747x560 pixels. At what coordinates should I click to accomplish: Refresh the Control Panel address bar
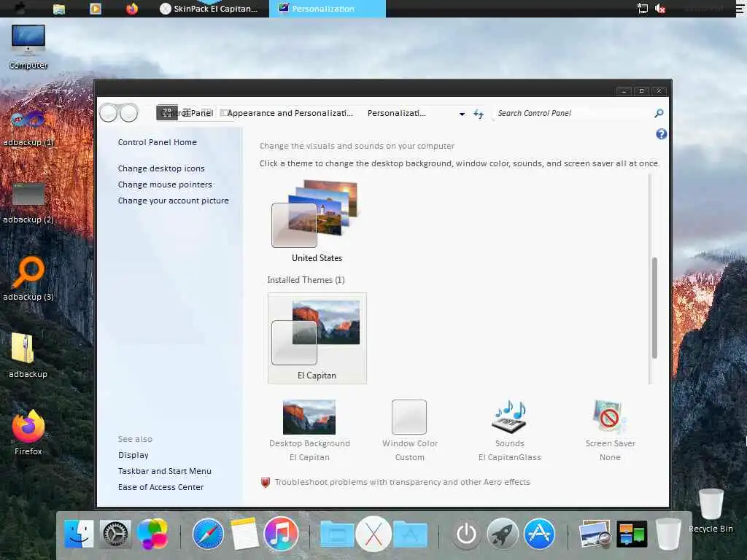(479, 114)
